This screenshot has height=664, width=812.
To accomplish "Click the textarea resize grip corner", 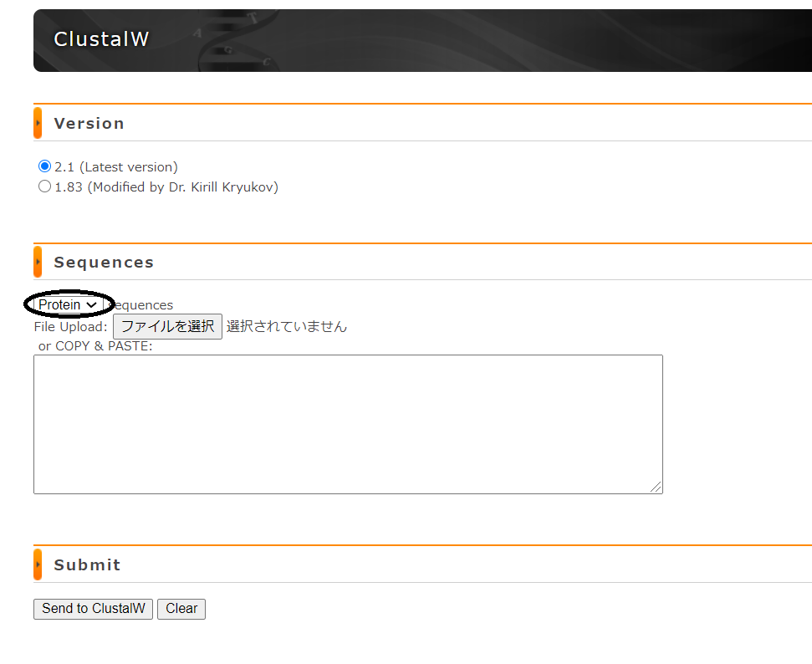I will pyautogui.click(x=656, y=487).
